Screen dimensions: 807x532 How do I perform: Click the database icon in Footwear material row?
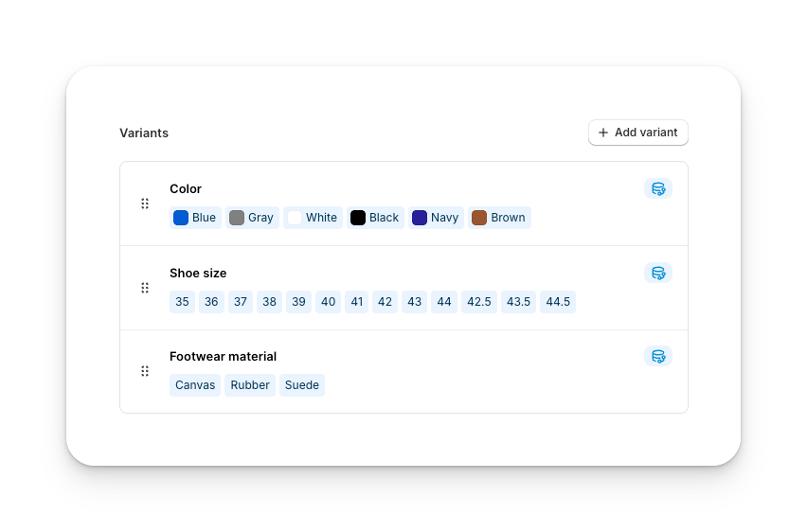tap(658, 356)
